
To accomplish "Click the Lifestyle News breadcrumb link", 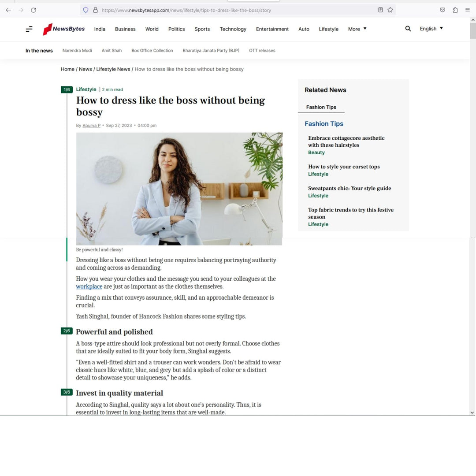I will pos(113,69).
